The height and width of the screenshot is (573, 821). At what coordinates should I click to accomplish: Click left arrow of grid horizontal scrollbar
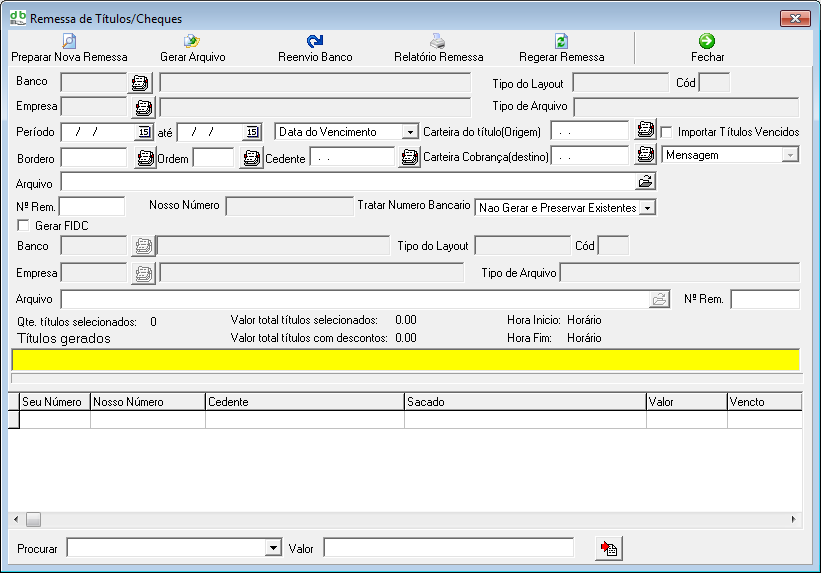[16, 520]
